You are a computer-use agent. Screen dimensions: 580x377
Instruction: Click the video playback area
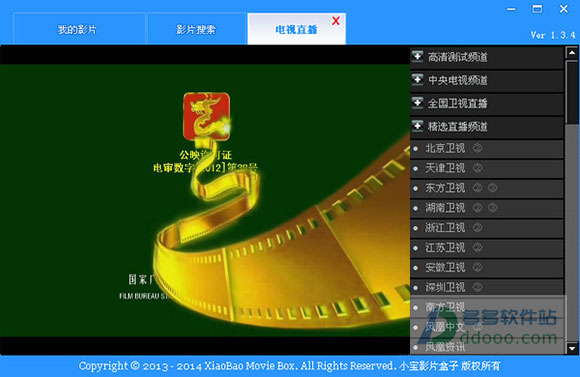tap(205, 200)
